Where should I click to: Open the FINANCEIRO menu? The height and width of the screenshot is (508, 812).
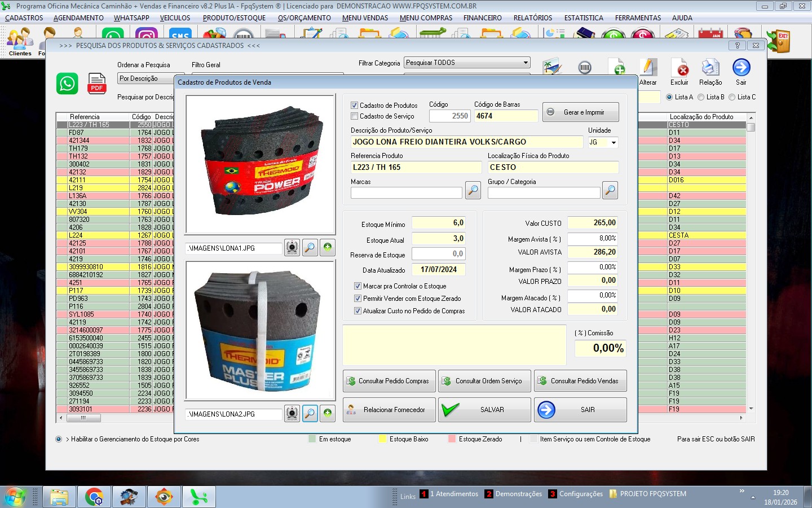(482, 18)
